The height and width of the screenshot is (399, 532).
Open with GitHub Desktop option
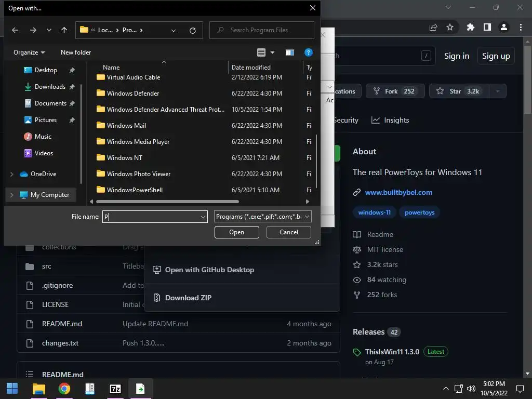pyautogui.click(x=204, y=270)
